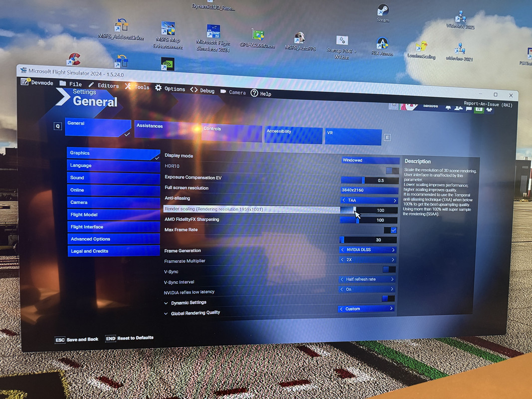Open the Display mode Windowed dropdown

pos(370,160)
